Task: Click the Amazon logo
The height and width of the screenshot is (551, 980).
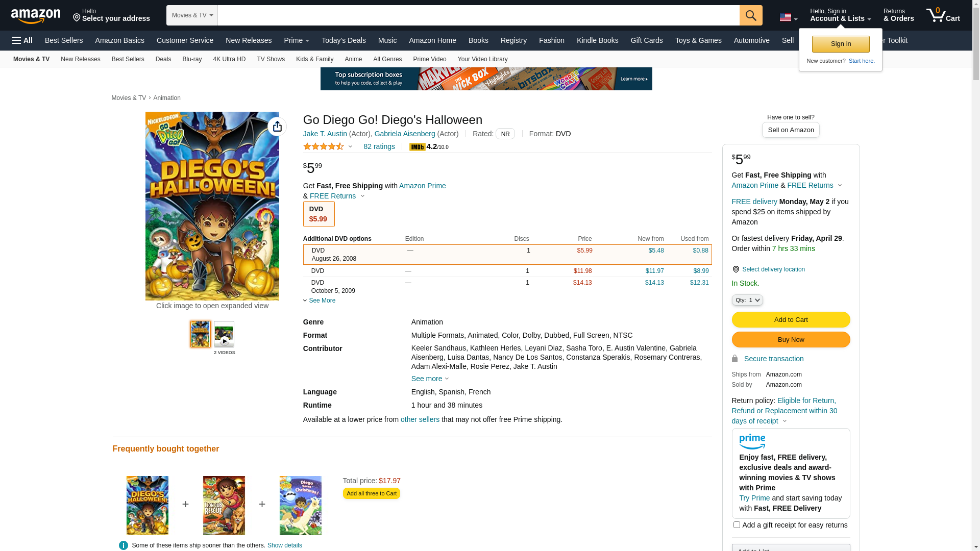Action: (36, 16)
